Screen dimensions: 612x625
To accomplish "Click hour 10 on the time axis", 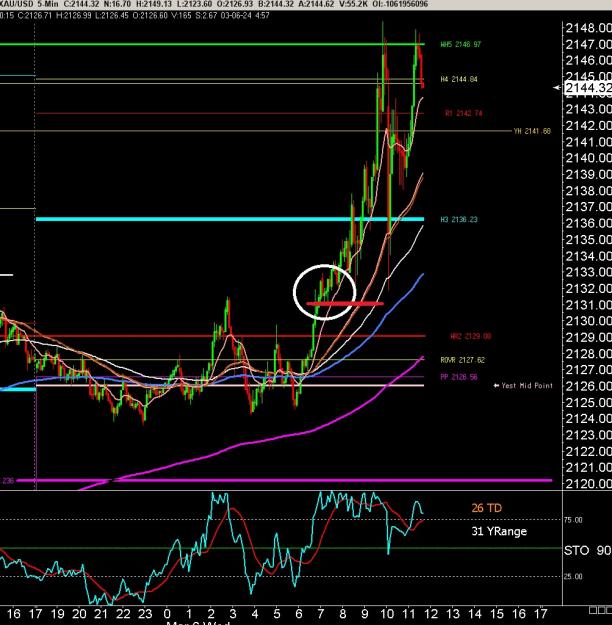I will point(387,613).
